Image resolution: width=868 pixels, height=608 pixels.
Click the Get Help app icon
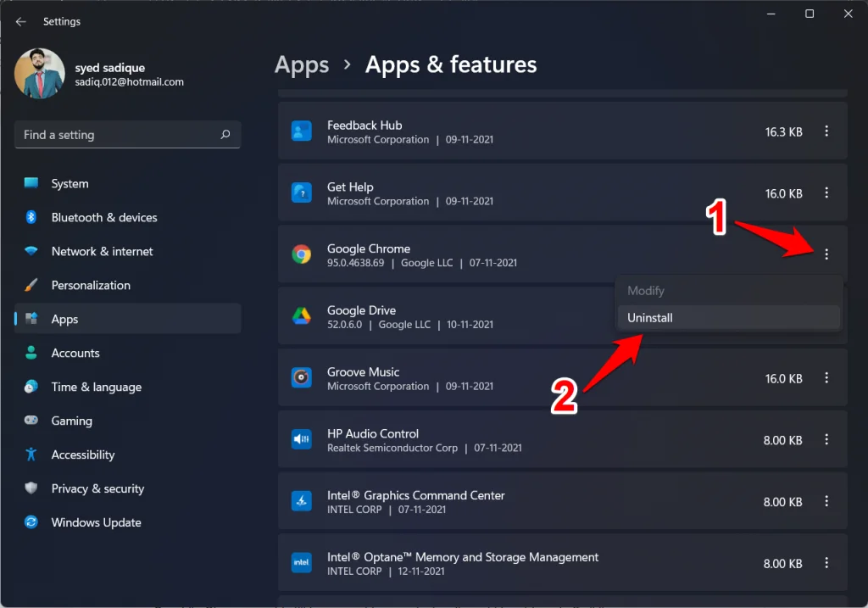pyautogui.click(x=302, y=192)
